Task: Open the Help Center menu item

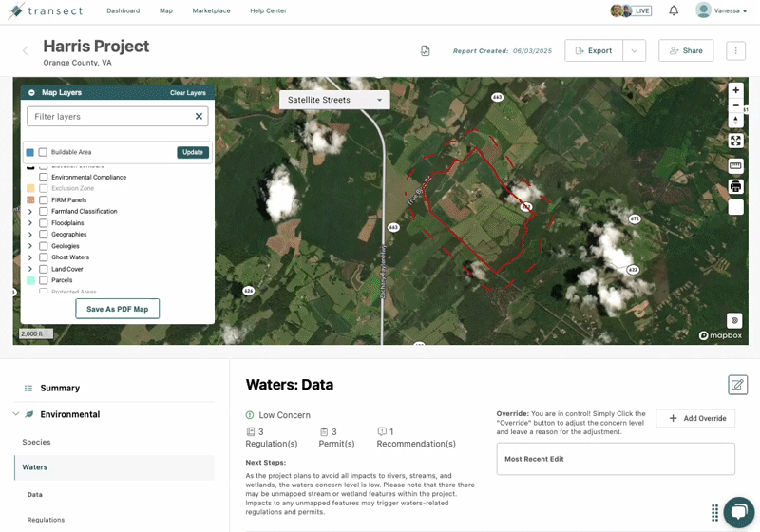Action: coord(268,10)
